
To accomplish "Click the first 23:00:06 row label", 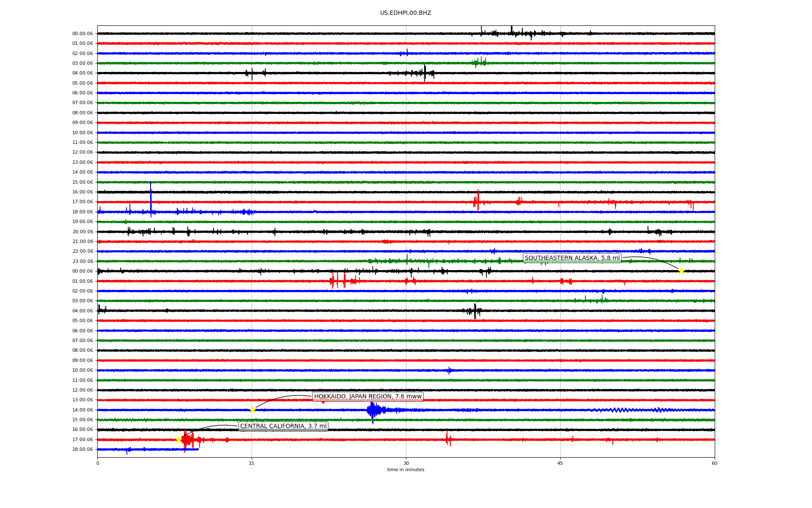I will (x=82, y=261).
